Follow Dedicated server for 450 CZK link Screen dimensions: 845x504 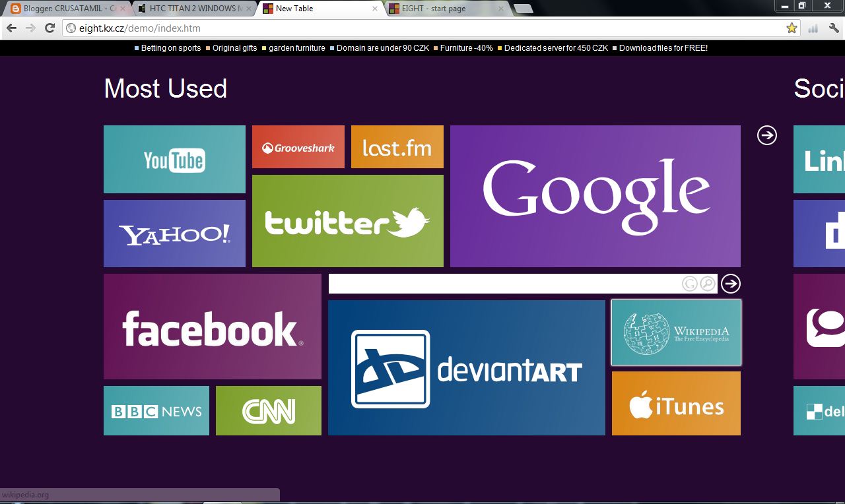click(x=557, y=48)
